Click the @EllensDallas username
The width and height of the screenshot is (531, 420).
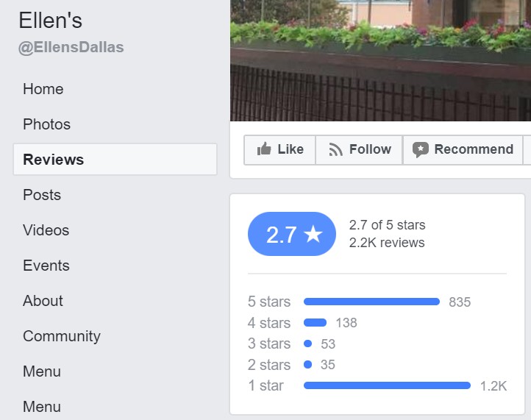tap(71, 48)
